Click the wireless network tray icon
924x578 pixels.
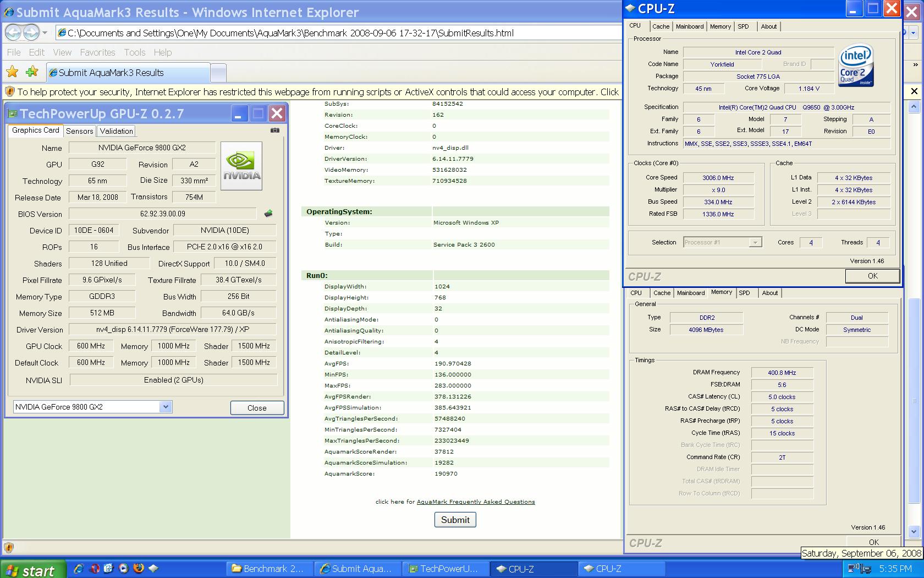tap(854, 568)
